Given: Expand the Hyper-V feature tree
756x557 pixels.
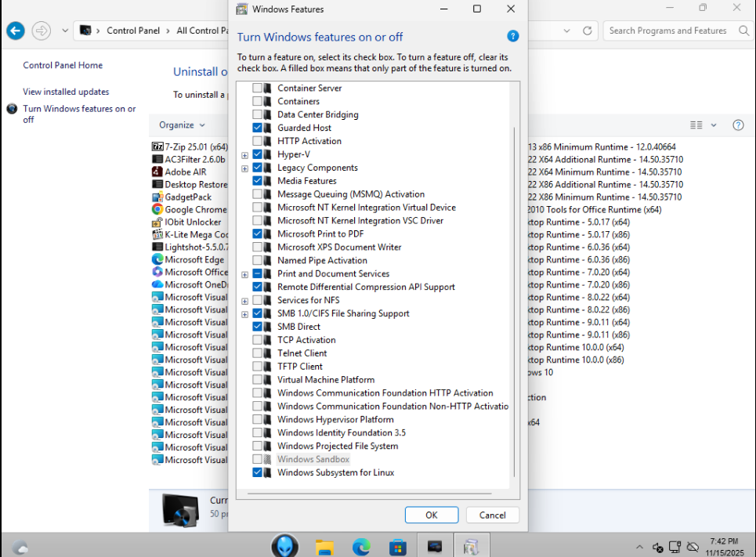Looking at the screenshot, I should 245,155.
